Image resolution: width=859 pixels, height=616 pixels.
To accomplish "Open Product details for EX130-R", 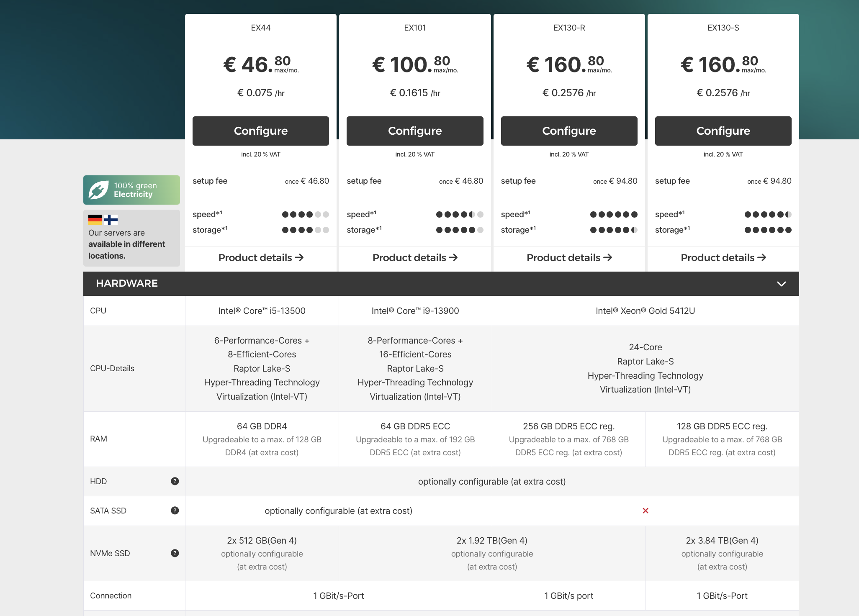I will coord(569,258).
